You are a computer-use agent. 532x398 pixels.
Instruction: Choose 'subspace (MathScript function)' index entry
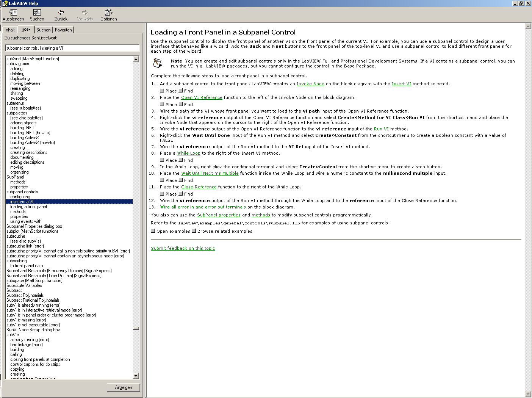[x=34, y=280]
